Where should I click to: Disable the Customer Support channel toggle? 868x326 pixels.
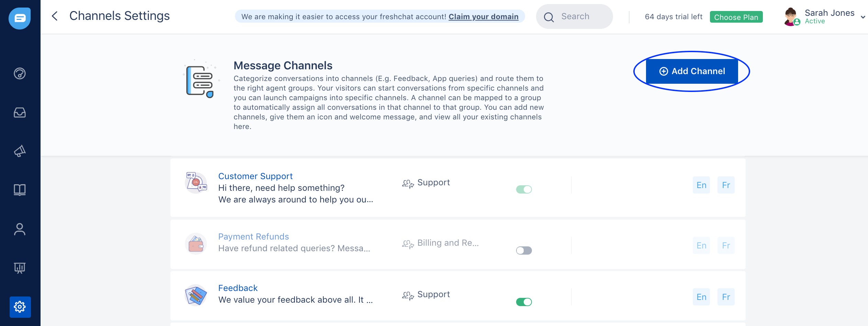(524, 189)
